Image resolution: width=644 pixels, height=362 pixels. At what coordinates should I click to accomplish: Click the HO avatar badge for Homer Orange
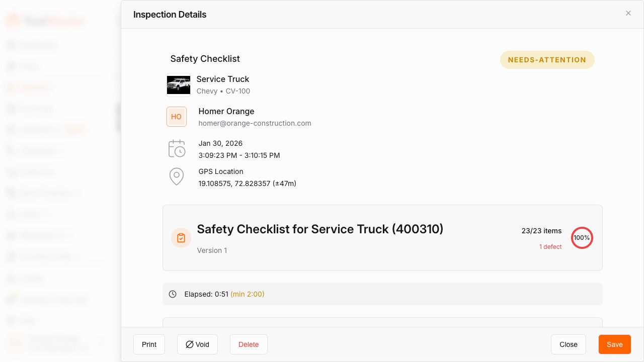pyautogui.click(x=177, y=117)
